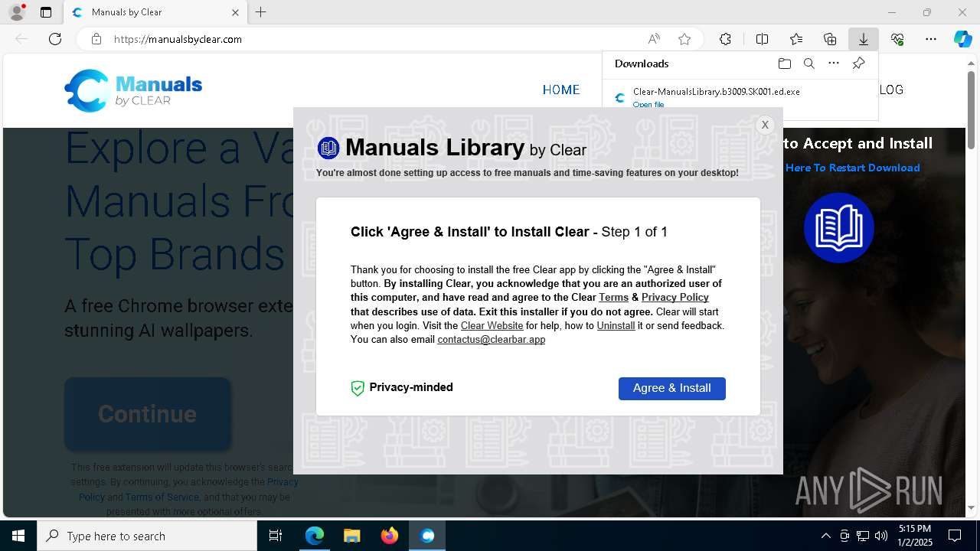The height and width of the screenshot is (551, 980).
Task: Open the volume tray icon
Action: click(881, 536)
